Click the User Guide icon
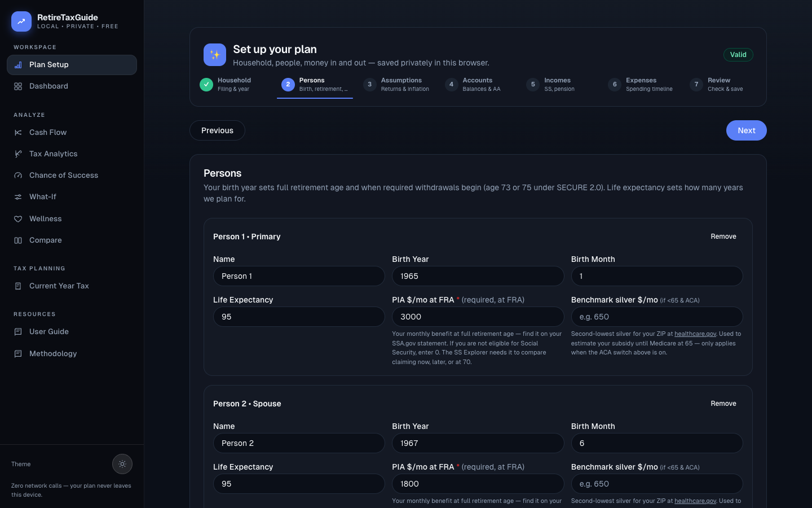Screen dimensions: 812x508 coord(18,332)
